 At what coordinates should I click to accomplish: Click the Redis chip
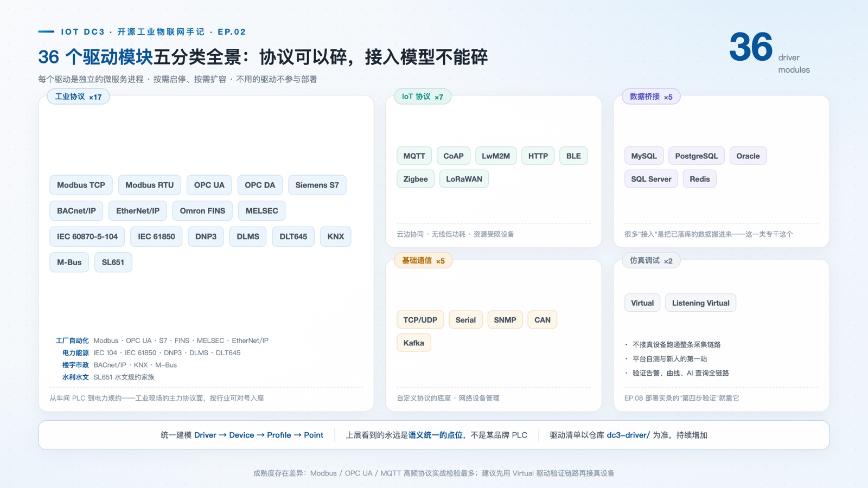point(700,179)
